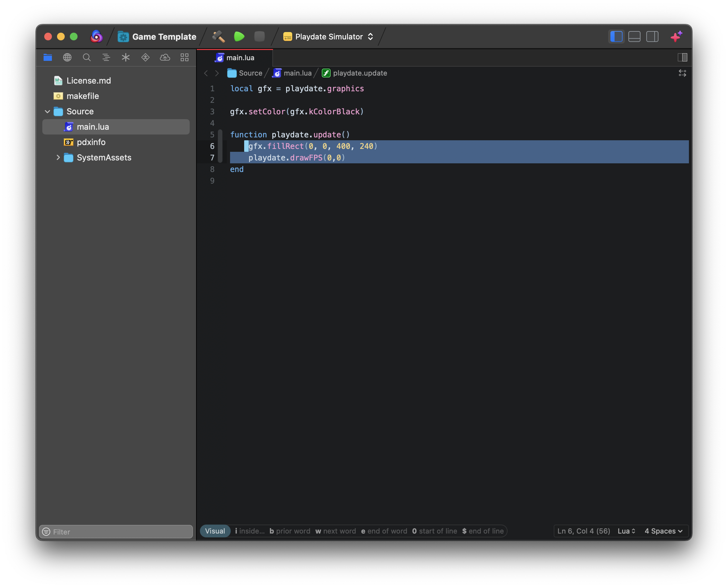The width and height of the screenshot is (728, 588).
Task: Click the '$ end of line' hint
Action: 483,531
